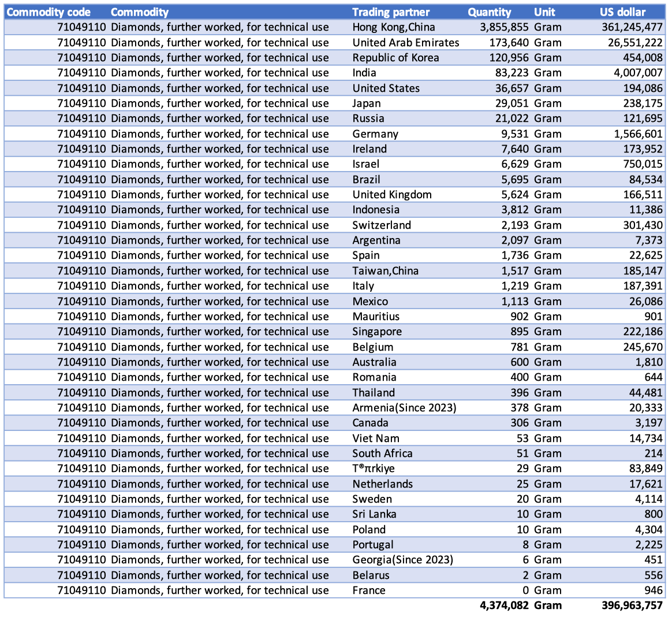
Task: Select the value 1,566,601
Action: [638, 134]
